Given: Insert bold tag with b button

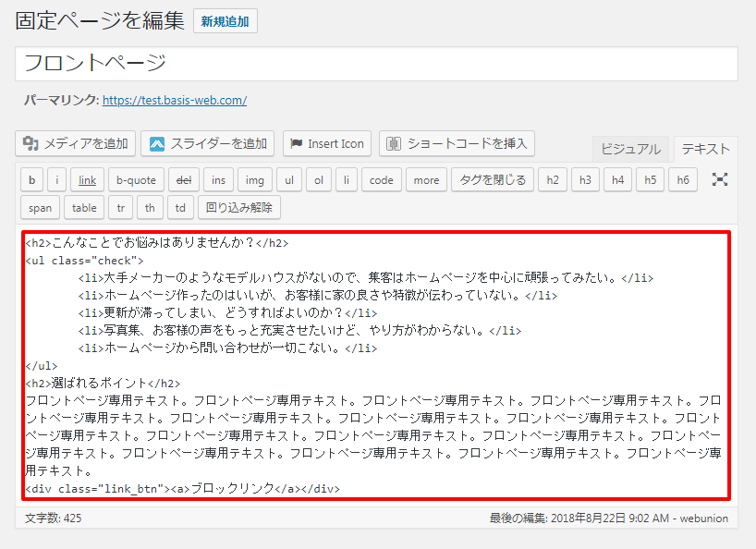Looking at the screenshot, I should [31, 180].
